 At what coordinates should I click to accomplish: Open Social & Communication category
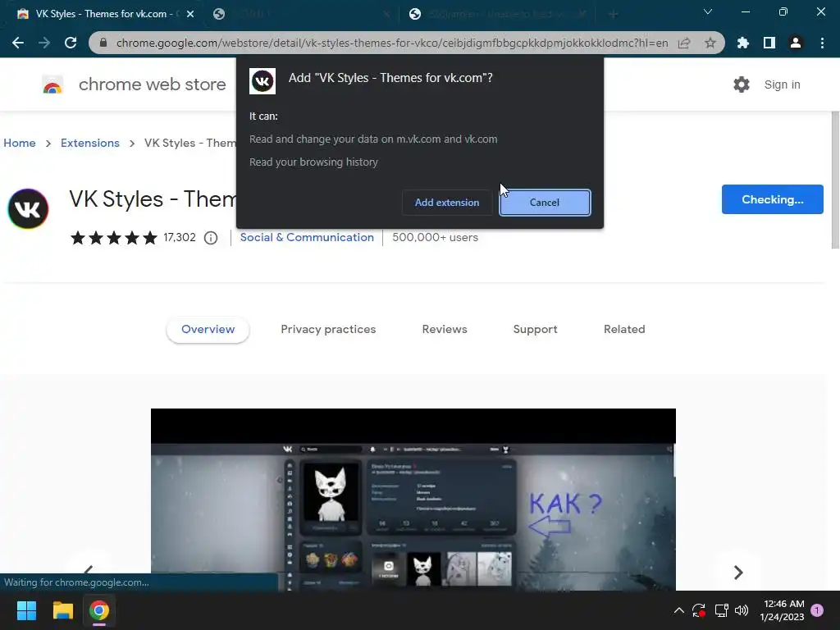tap(307, 237)
